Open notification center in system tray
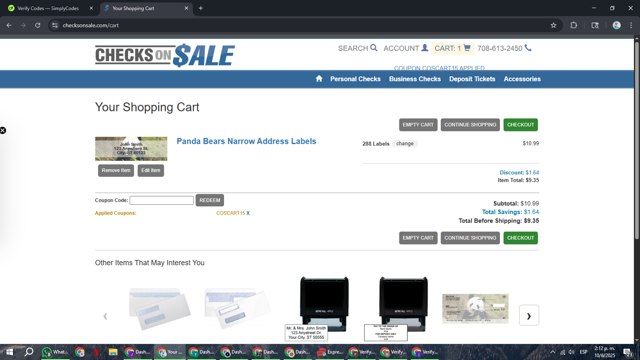640x360 pixels. click(x=628, y=352)
